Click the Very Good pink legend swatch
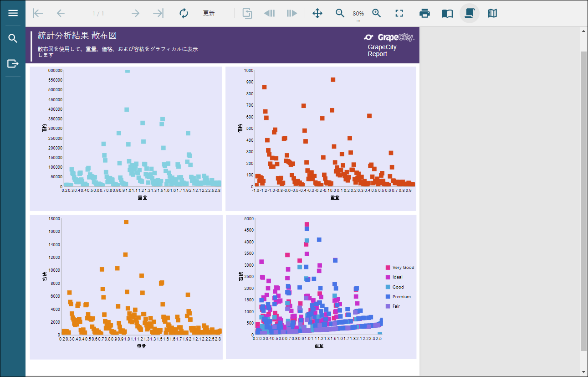The image size is (588, 377). (x=388, y=268)
